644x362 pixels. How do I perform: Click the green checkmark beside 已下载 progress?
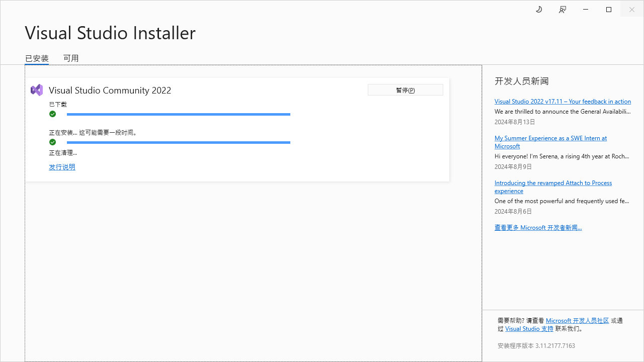click(52, 114)
